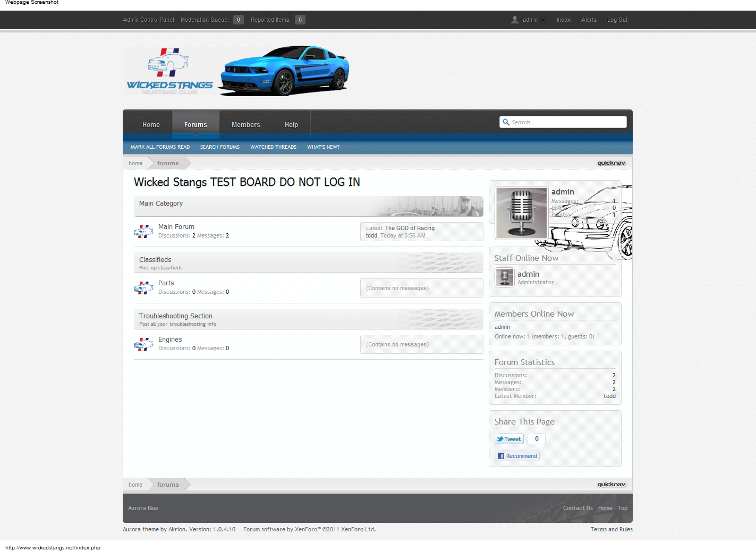The image size is (756, 551).
Task: Open Admin Control Panel
Action: point(148,20)
